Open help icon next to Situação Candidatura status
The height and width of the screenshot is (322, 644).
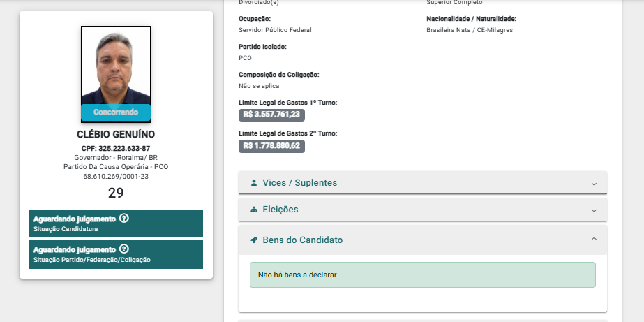(123, 219)
